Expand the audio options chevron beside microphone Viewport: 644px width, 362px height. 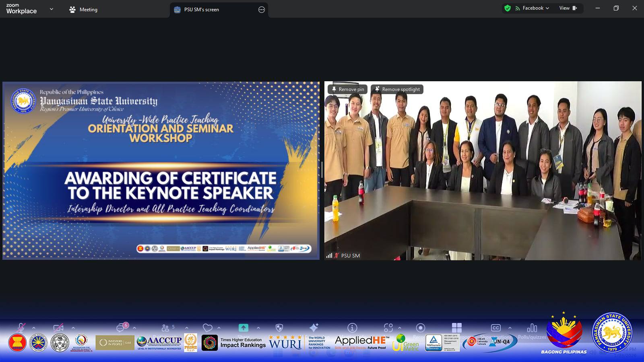click(x=34, y=328)
